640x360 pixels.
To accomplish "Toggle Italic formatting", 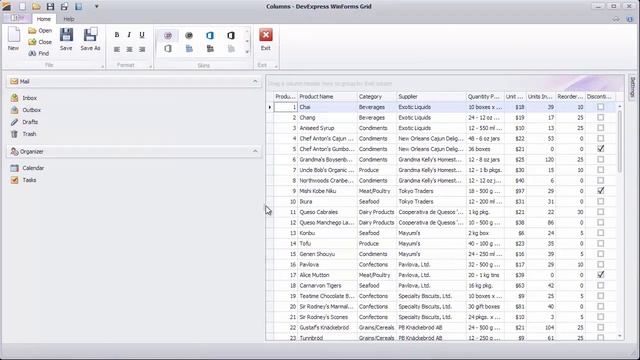I will [129, 35].
